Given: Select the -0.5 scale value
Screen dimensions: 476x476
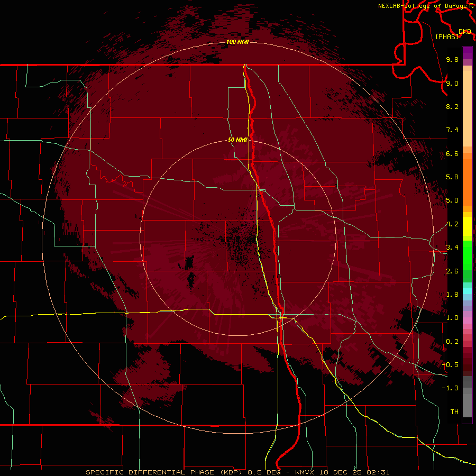Looking at the screenshot, I should (450, 365).
